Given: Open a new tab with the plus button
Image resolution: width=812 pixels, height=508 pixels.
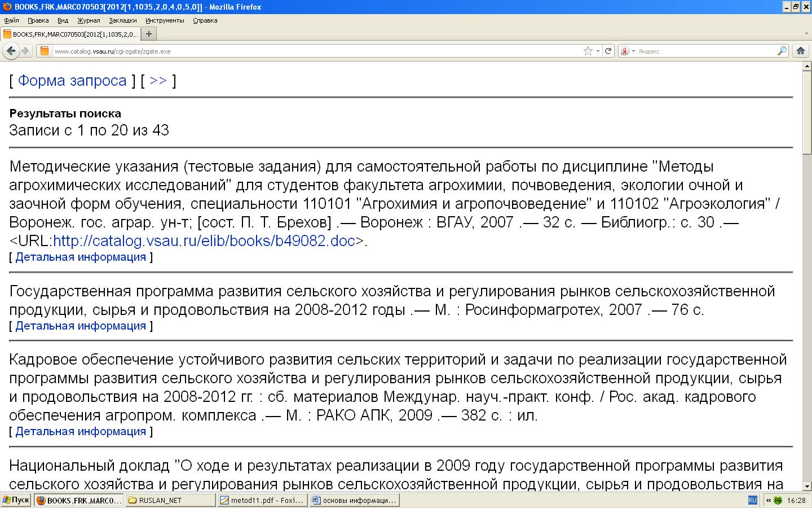Looking at the screenshot, I should pyautogui.click(x=148, y=34).
